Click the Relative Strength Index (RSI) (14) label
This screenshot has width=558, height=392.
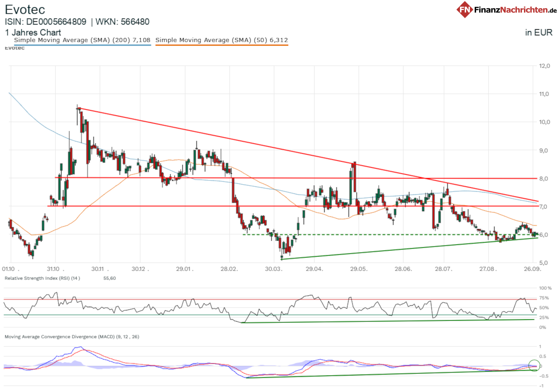pos(43,278)
